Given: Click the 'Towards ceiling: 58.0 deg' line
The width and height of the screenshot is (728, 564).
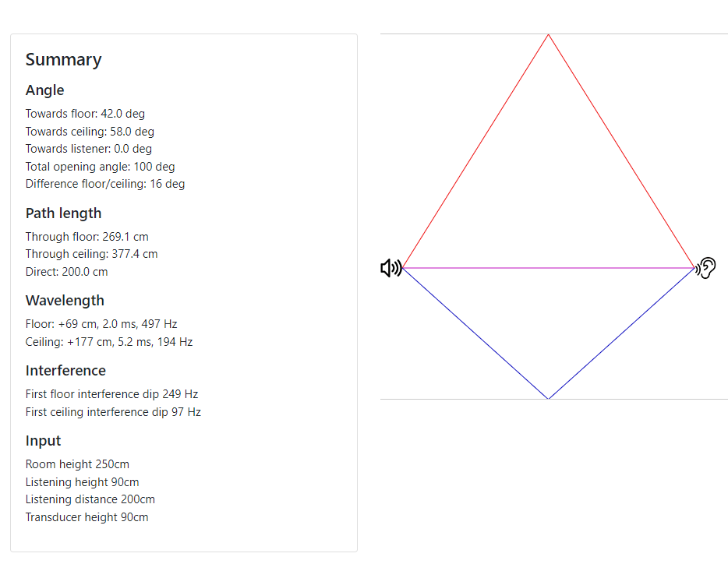Looking at the screenshot, I should [x=90, y=132].
